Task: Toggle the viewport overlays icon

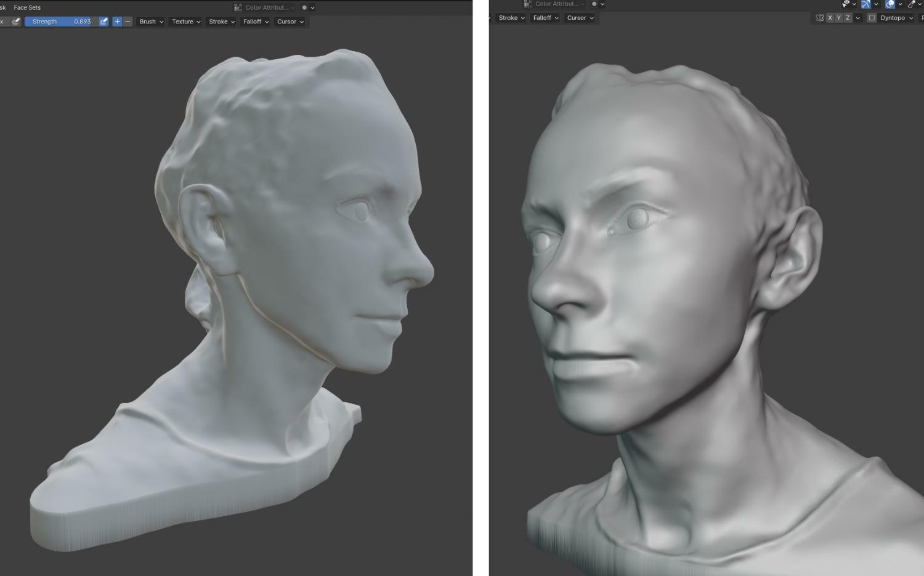Action: tap(890, 4)
